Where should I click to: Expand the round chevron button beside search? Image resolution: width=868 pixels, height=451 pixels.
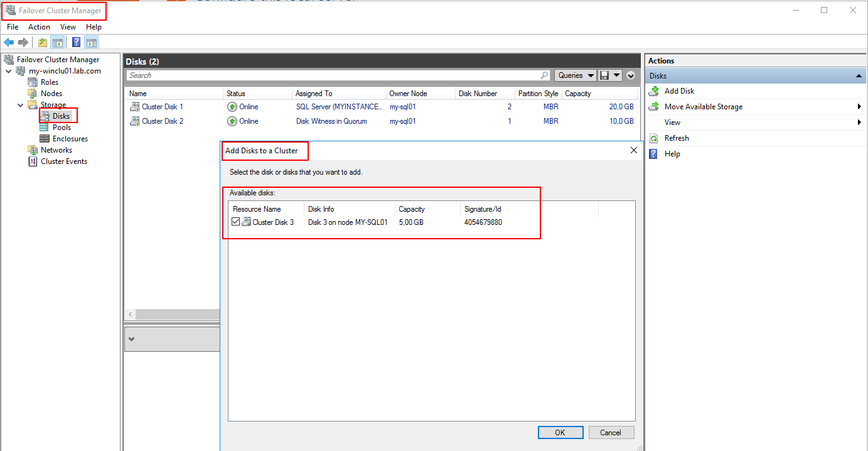pos(631,75)
